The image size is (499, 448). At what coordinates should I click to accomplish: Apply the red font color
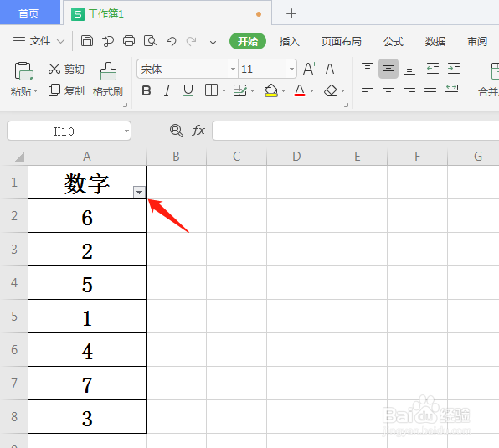tap(300, 90)
